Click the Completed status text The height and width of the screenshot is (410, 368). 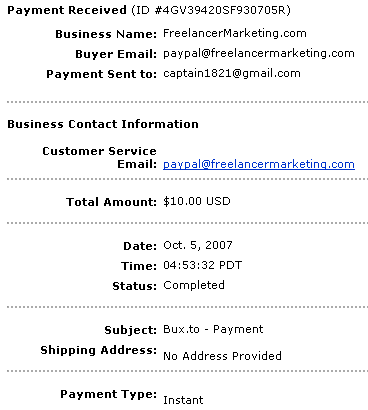click(194, 285)
